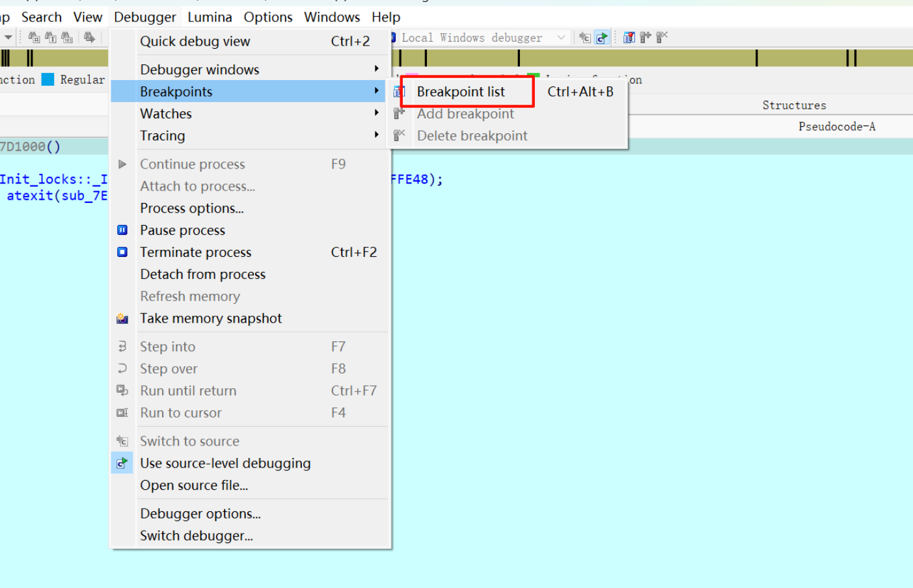
Task: Switch to the Structures tab
Action: pyautogui.click(x=794, y=105)
